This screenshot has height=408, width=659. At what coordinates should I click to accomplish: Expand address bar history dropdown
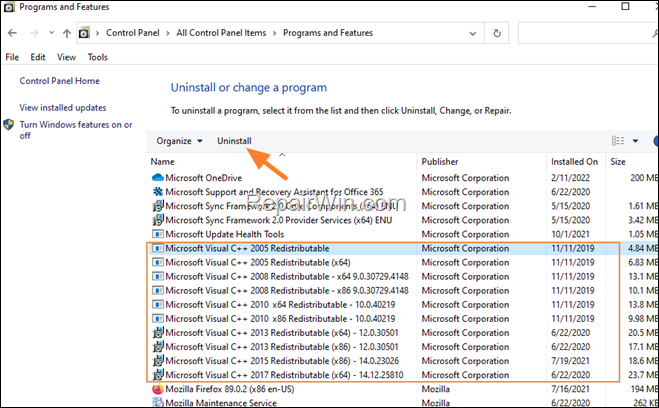tap(473, 33)
